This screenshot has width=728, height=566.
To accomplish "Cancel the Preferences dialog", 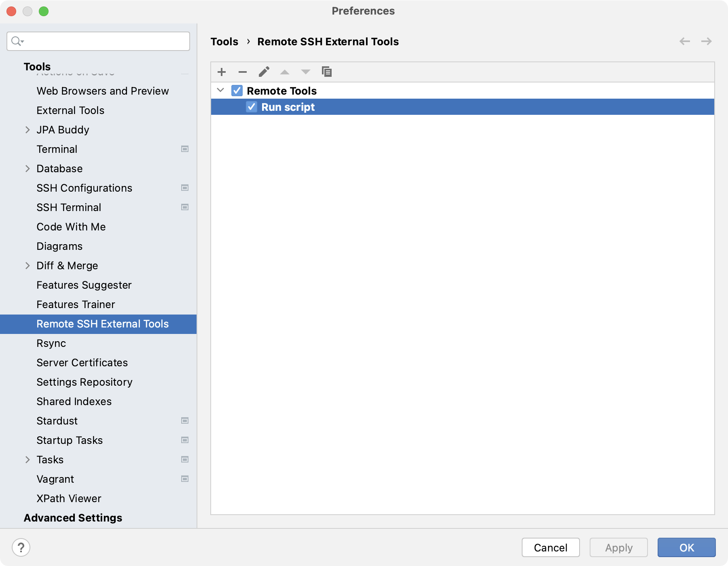I will (550, 547).
